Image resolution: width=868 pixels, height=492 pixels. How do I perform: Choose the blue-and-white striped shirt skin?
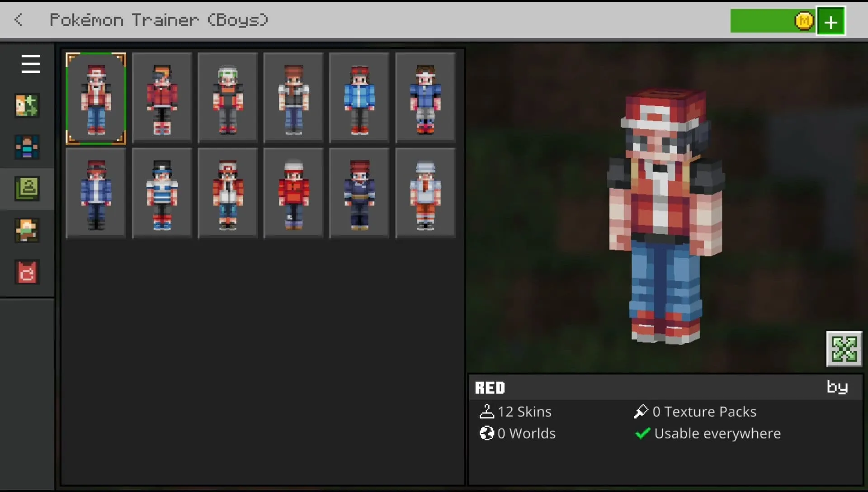(162, 193)
